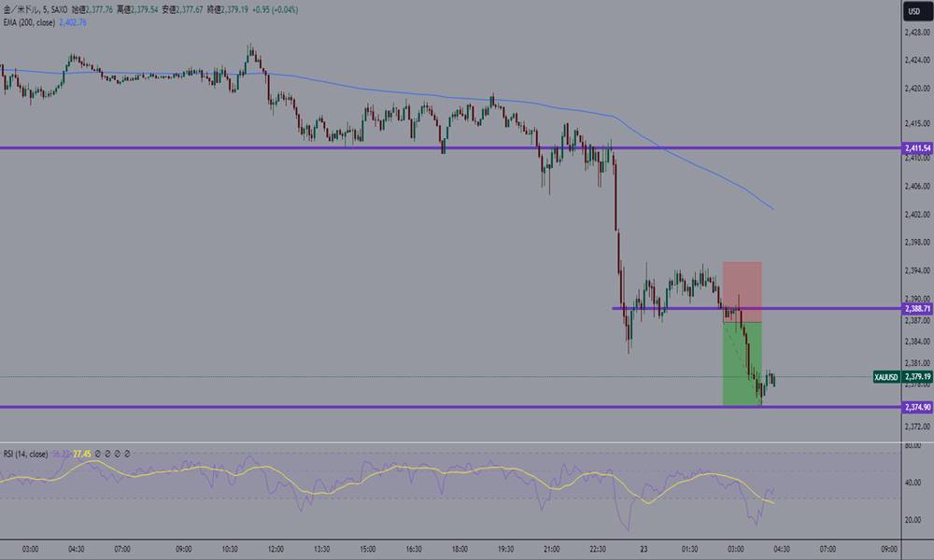This screenshot has height=560, width=934.
Task: Click the 80.00 level on RSI scale
Action: (x=915, y=446)
